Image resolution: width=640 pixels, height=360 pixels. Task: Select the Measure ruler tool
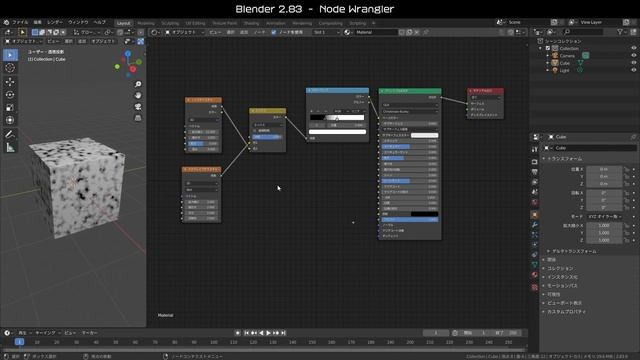tap(10, 147)
